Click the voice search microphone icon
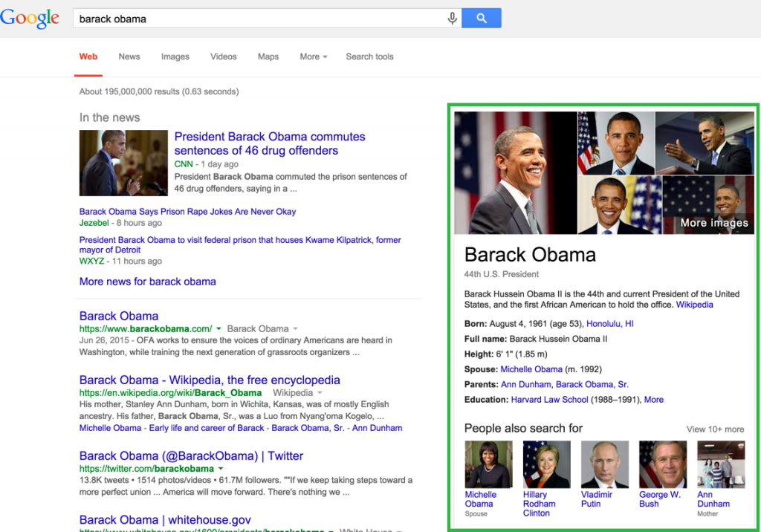 click(452, 19)
